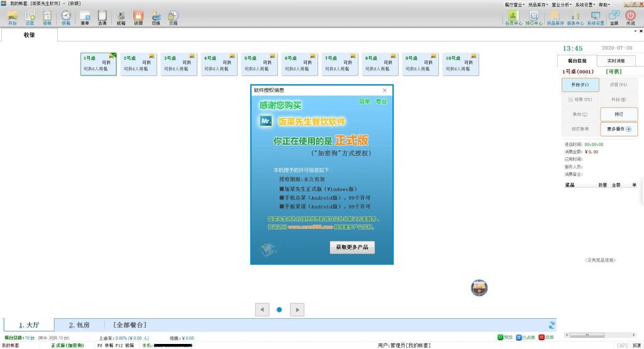Select the 1. 大厅 area tab
The image size is (644, 349).
click(29, 324)
